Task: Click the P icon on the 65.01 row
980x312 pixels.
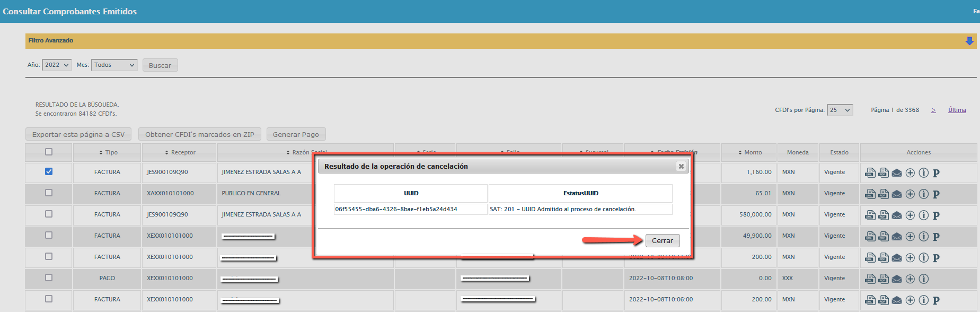Action: pos(936,194)
